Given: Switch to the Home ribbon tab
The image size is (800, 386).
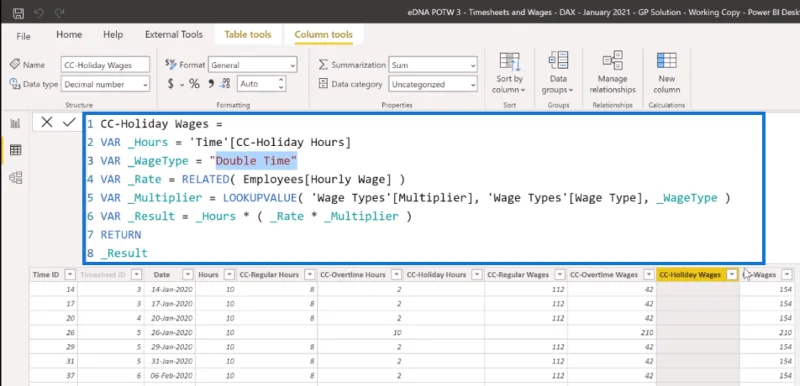Looking at the screenshot, I should point(69,35).
